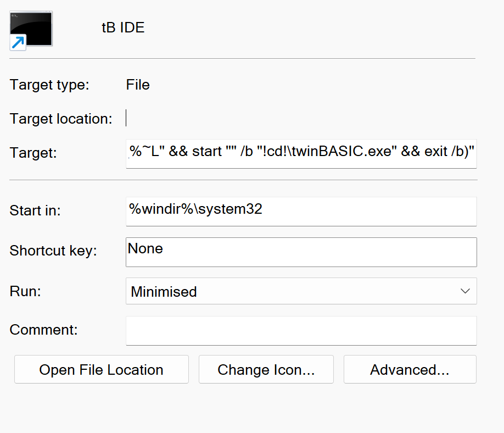Click the 'Target type:' label
This screenshot has height=433, width=504.
coord(49,85)
